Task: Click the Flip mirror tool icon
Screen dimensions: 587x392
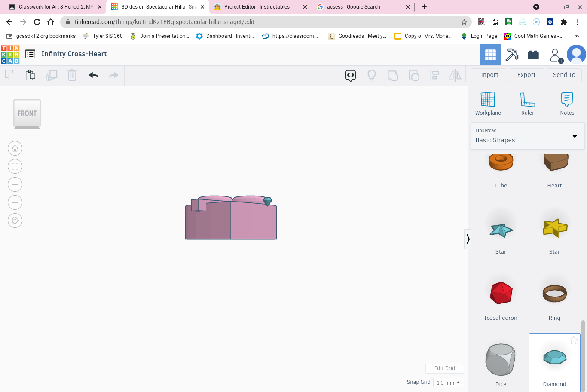Action: point(455,76)
